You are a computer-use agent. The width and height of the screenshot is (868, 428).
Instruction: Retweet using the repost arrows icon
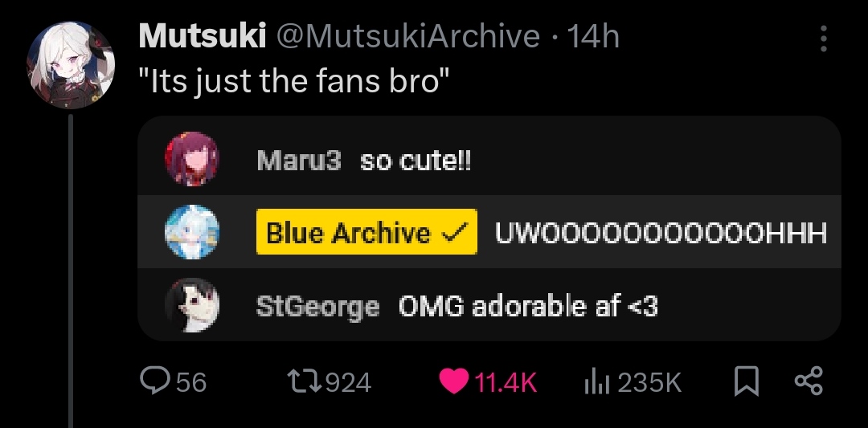click(305, 381)
